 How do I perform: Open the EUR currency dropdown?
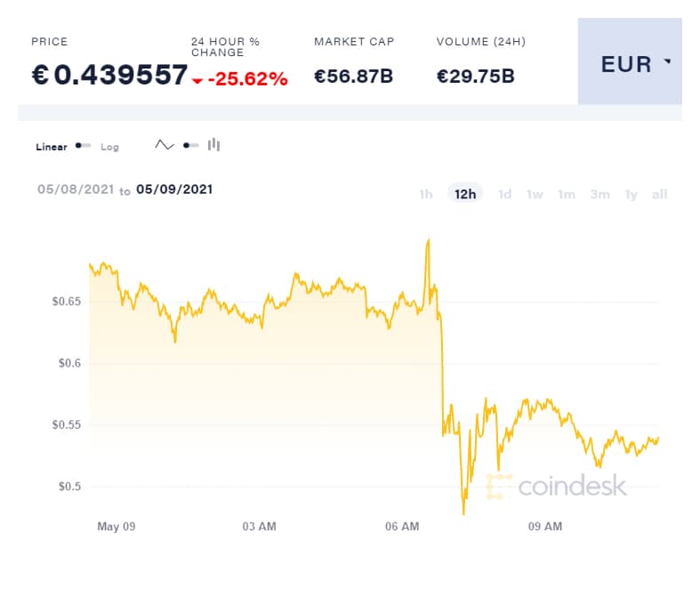pos(629,64)
